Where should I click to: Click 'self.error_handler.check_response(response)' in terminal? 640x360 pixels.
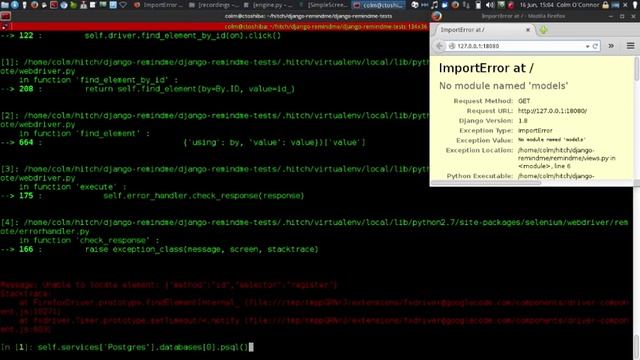(203, 196)
